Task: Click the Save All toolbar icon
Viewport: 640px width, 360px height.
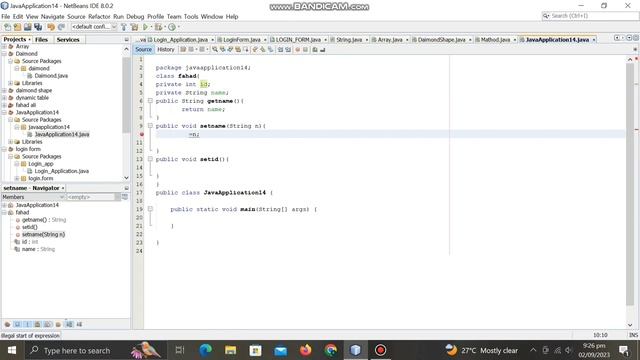Action: (38, 27)
